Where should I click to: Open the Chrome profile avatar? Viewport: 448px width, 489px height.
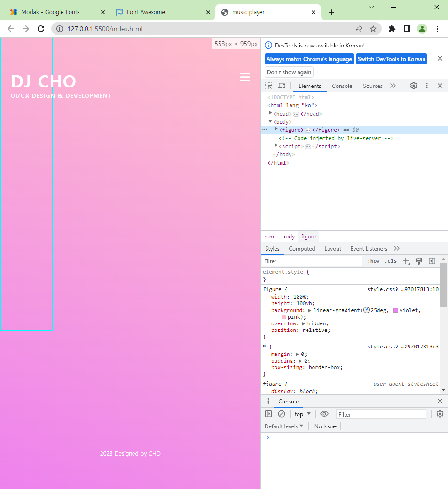pos(422,29)
